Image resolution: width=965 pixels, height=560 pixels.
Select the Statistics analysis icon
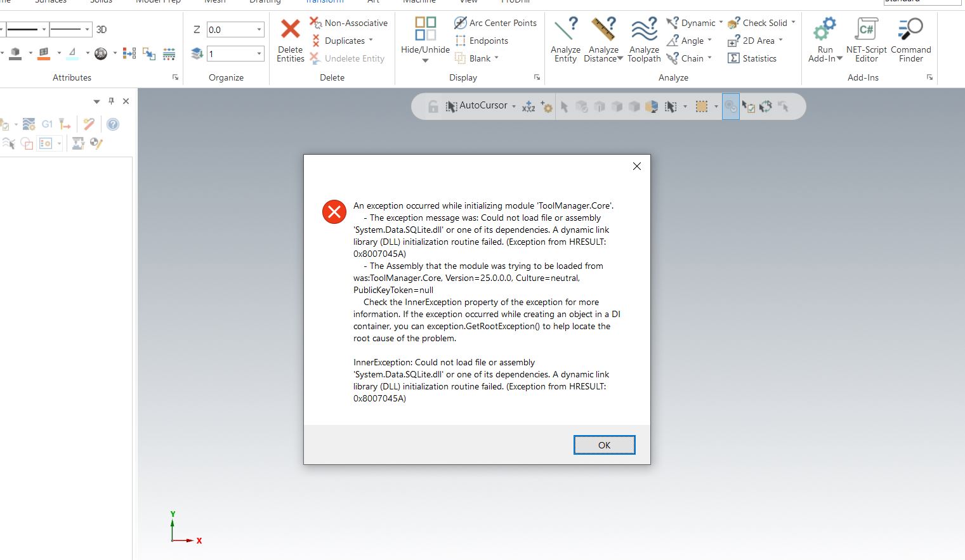point(733,58)
